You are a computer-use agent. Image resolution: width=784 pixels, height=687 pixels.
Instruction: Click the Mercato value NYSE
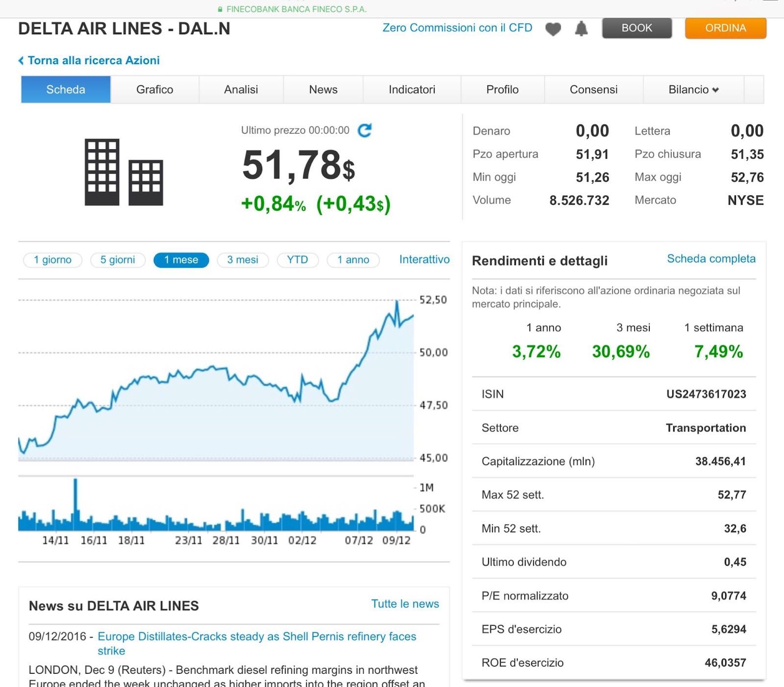(745, 200)
